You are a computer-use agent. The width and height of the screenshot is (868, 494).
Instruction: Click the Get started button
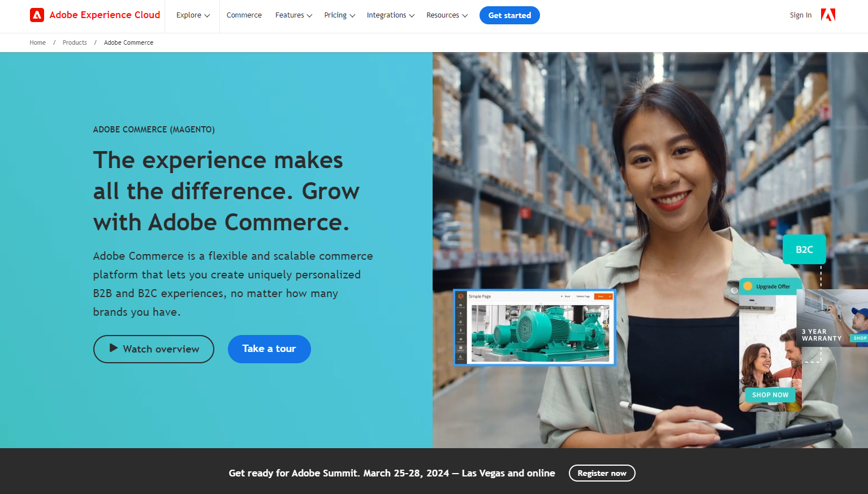(x=509, y=15)
